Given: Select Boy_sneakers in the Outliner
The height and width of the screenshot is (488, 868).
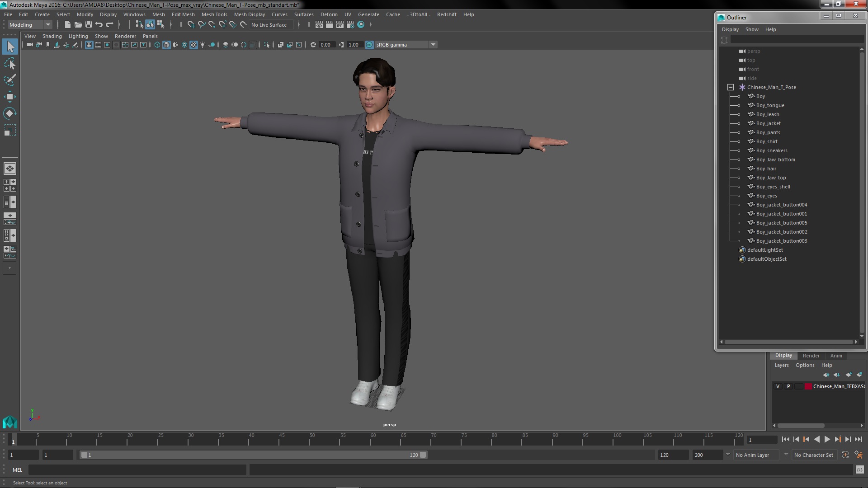Looking at the screenshot, I should click(772, 150).
